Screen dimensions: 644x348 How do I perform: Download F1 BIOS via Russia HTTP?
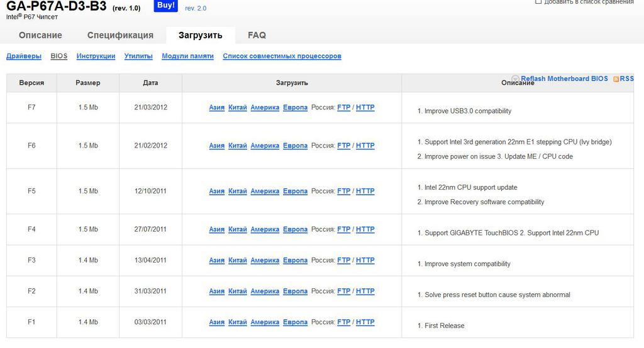point(365,322)
